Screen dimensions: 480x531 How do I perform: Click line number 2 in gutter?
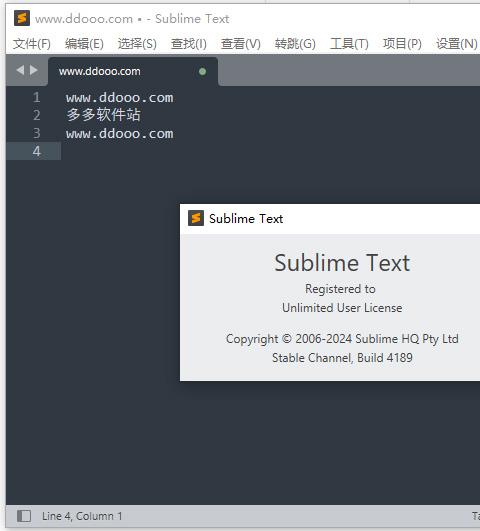tap(37, 115)
